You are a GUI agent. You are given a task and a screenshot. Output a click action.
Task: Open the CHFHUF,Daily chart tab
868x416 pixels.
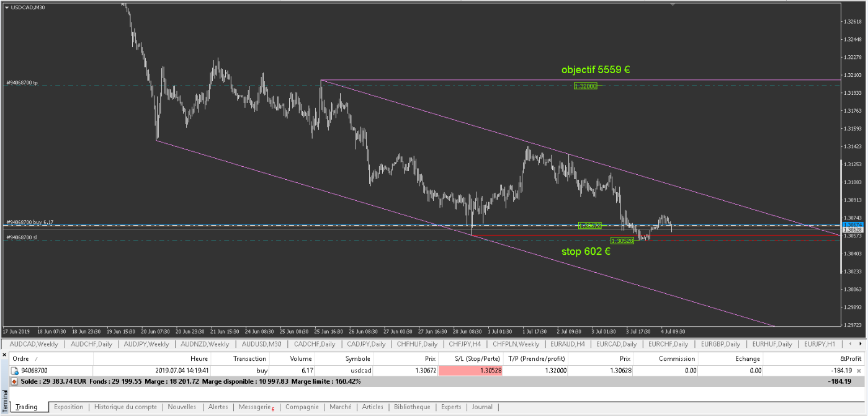click(x=417, y=343)
